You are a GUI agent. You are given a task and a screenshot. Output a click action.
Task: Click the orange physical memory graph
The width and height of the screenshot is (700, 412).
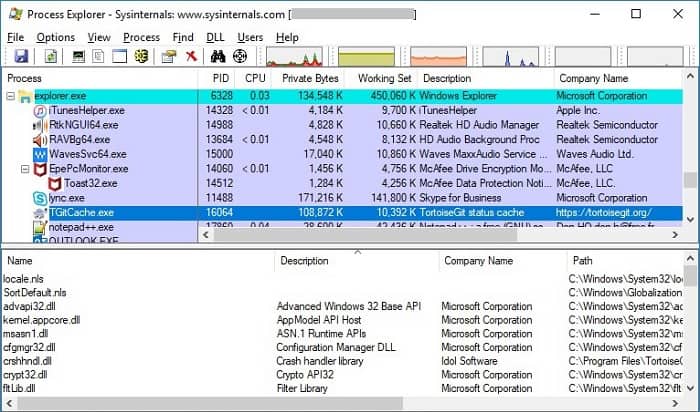[x=438, y=57]
